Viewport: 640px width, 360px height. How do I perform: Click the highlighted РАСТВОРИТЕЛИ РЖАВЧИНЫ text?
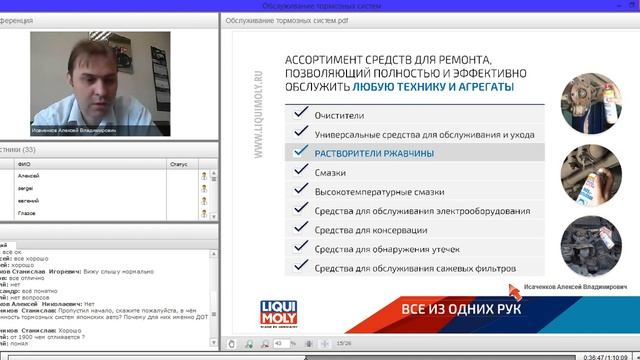(x=374, y=153)
